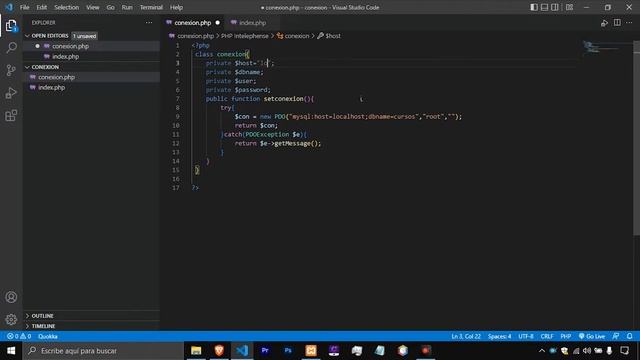Click the editor vertical scrollbar

point(636,139)
